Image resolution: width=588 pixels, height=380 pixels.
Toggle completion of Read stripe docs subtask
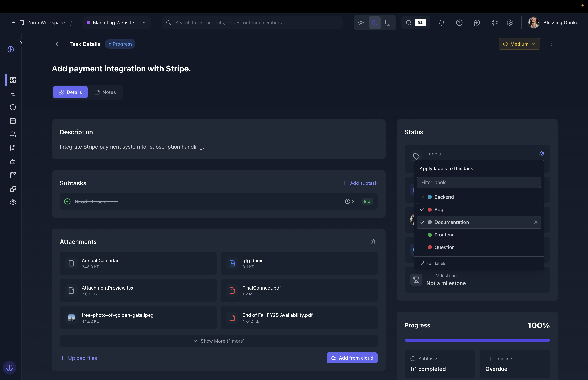67,201
